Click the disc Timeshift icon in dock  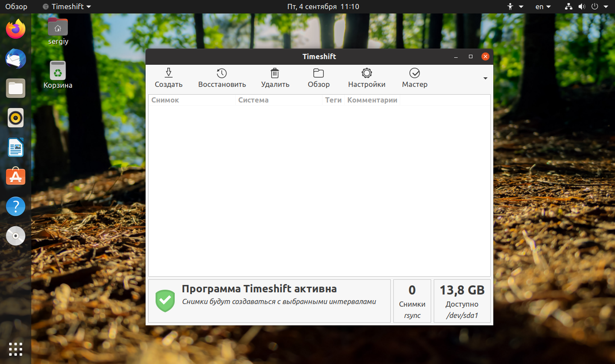[x=16, y=236]
